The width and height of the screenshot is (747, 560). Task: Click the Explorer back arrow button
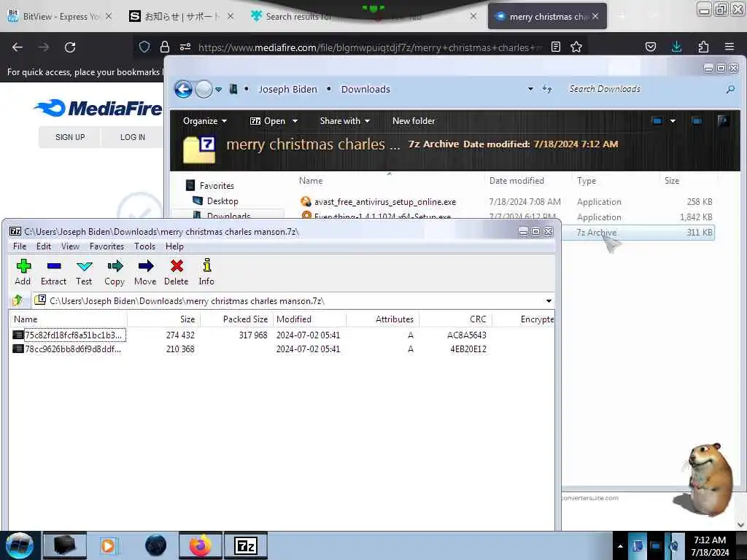183,89
